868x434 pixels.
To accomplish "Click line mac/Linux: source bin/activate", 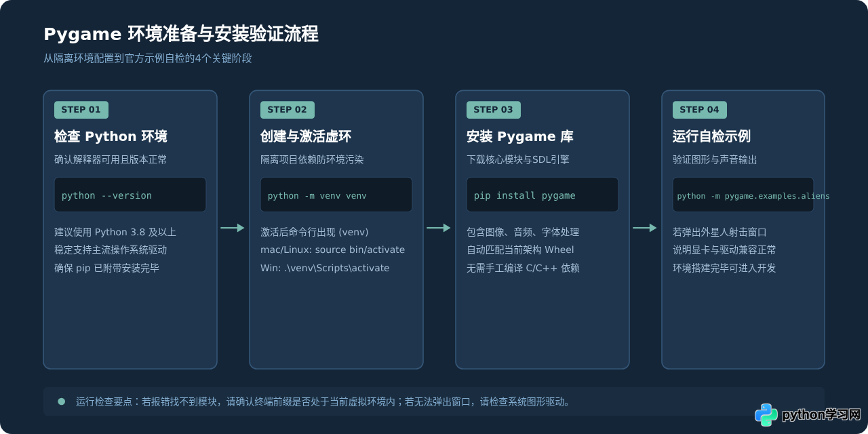I will 332,250.
